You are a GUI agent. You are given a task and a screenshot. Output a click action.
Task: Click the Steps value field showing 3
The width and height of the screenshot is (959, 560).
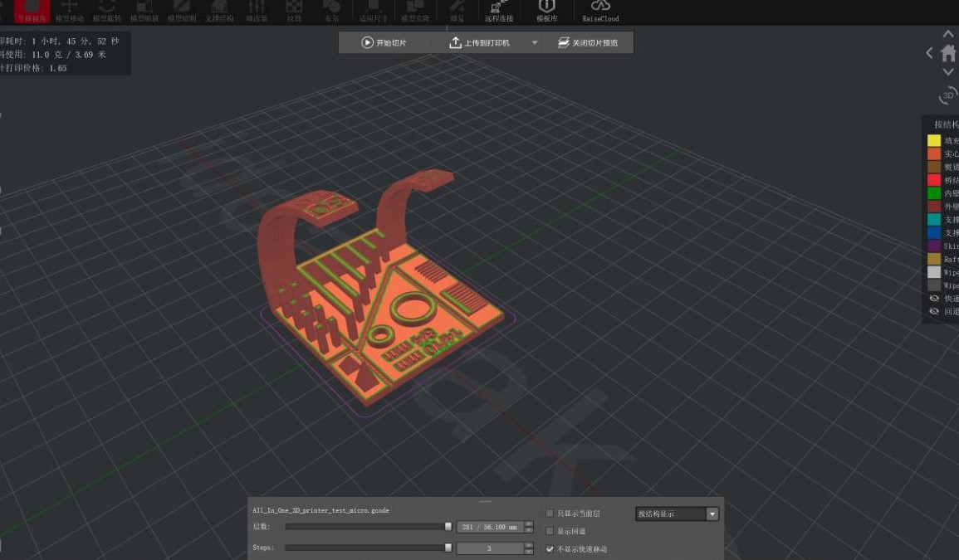(x=490, y=548)
